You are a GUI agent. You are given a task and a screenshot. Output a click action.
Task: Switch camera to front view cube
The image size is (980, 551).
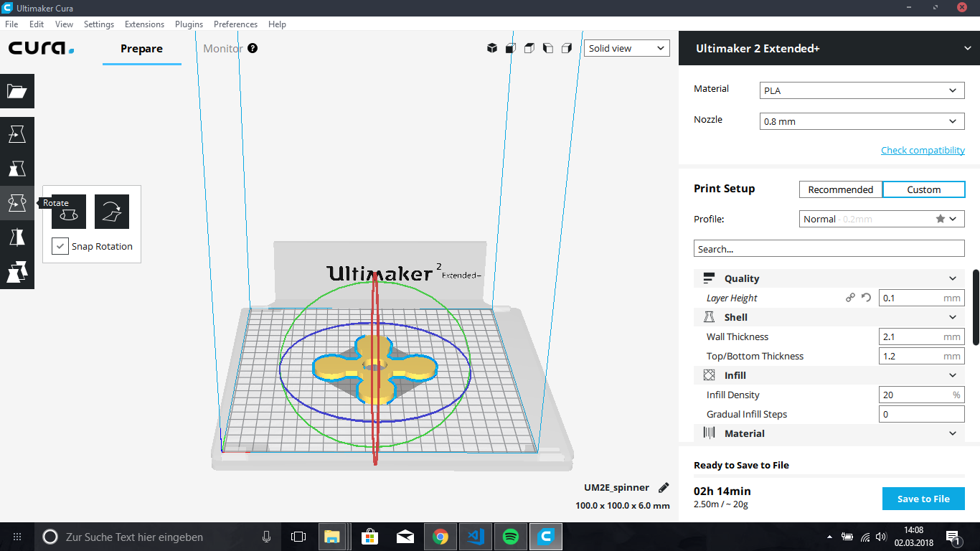tap(511, 48)
